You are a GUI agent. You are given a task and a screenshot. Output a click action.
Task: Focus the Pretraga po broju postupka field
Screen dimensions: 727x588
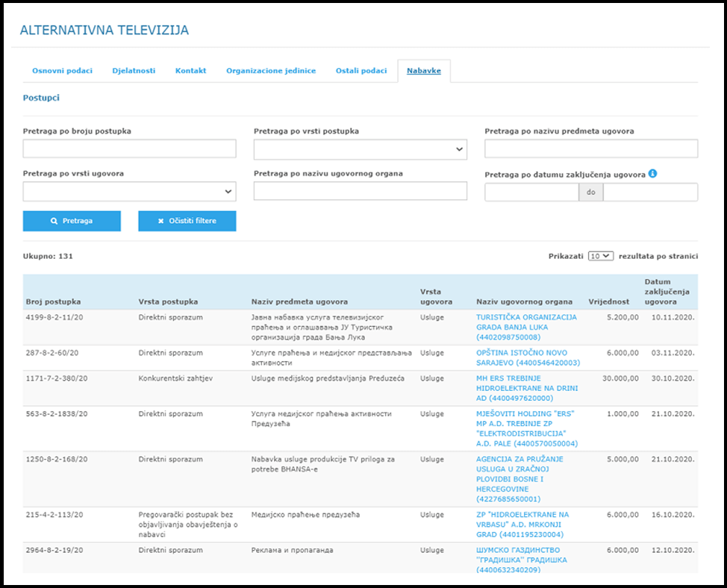pos(129,149)
